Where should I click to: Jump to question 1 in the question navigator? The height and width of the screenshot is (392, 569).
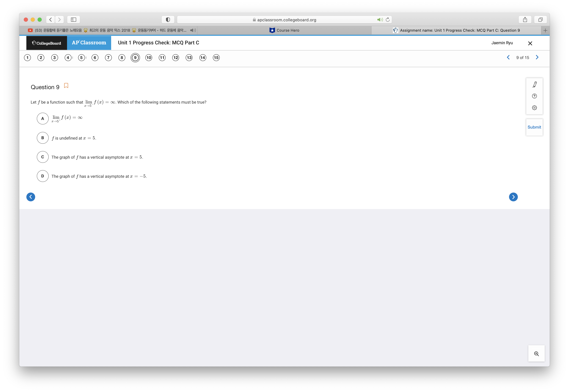(27, 57)
